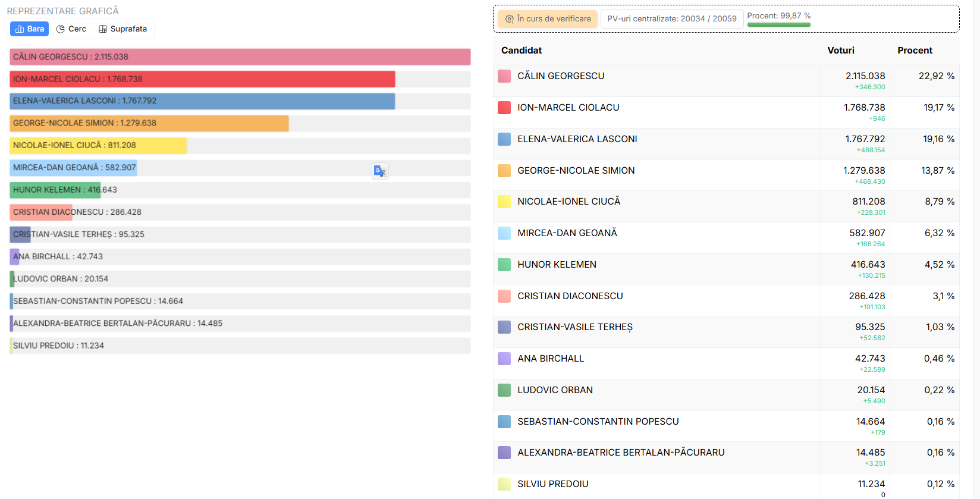Click Elena-Valerica Lasconi's blue color swatch

tap(504, 139)
